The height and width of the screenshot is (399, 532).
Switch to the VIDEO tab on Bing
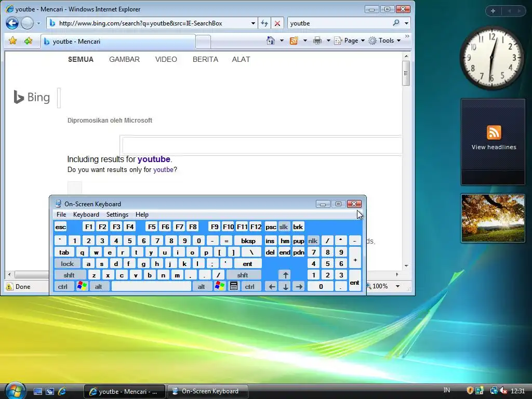pos(166,59)
